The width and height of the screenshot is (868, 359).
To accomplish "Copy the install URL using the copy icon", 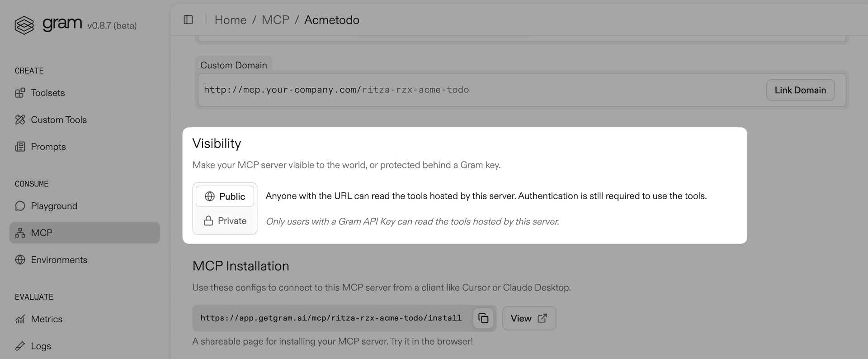I will click(483, 318).
